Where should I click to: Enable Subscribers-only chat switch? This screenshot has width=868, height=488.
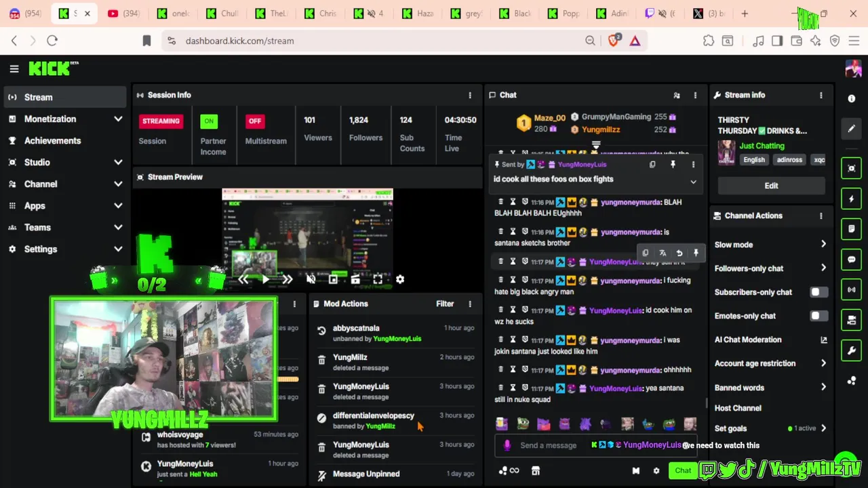(x=818, y=292)
